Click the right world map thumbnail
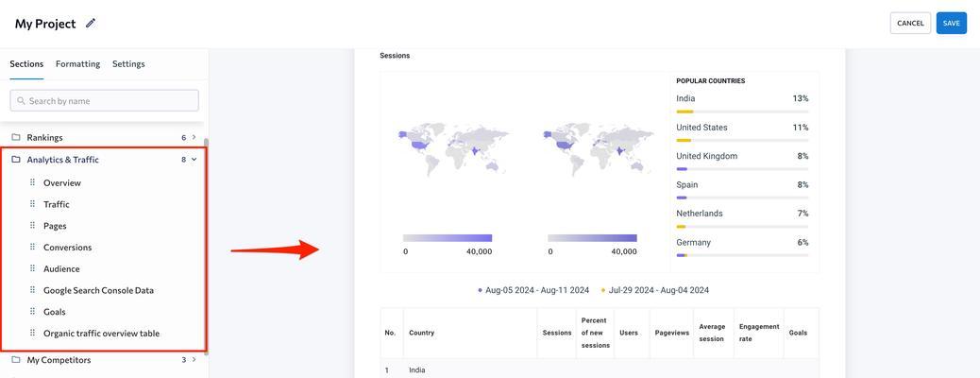 pyautogui.click(x=599, y=149)
